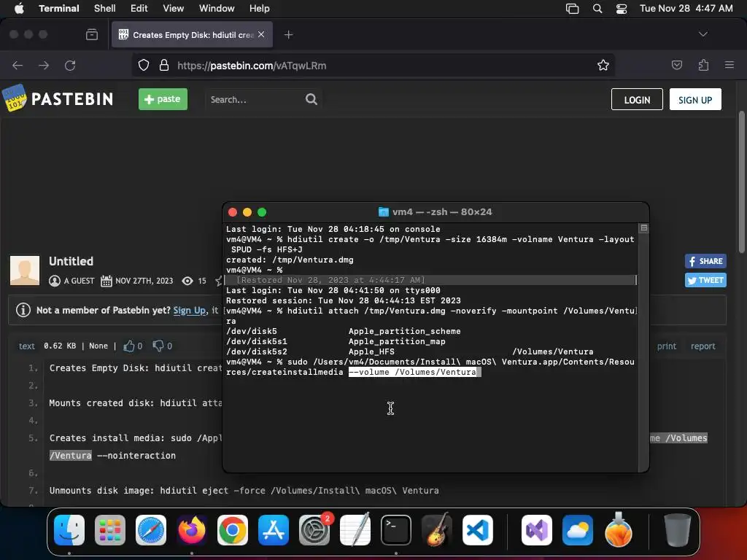Open the View menu
747x560 pixels.
[173, 8]
